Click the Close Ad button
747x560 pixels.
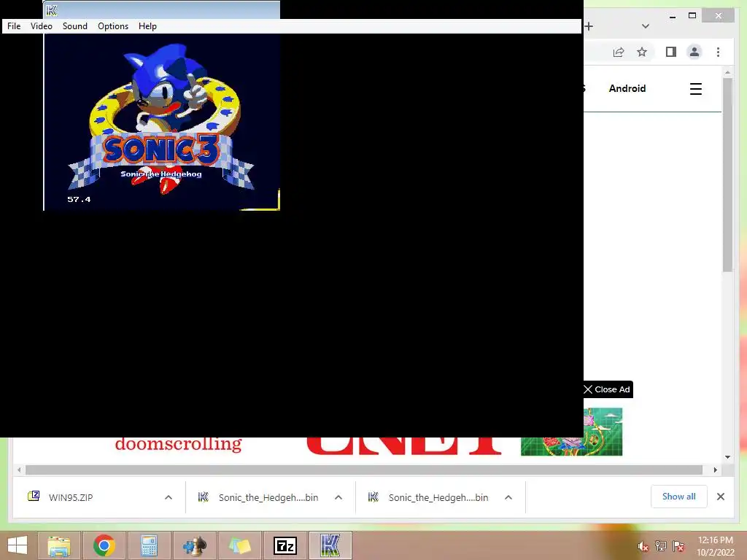pos(608,389)
